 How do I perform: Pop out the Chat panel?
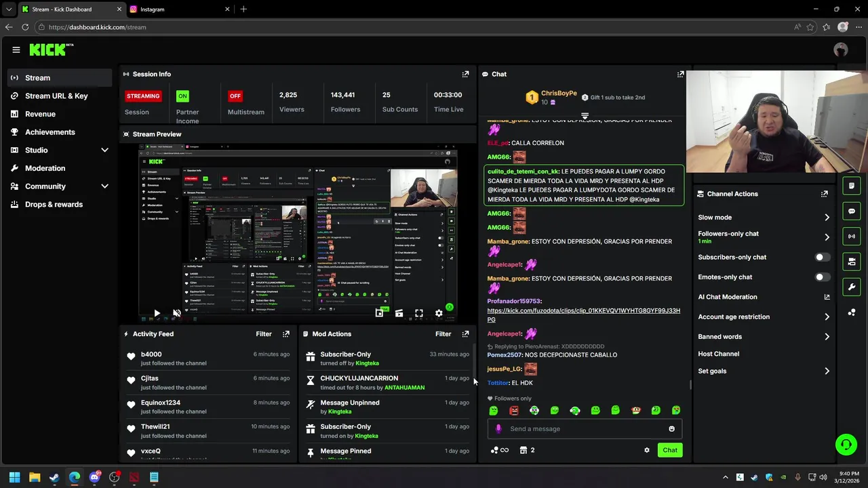[680, 74]
